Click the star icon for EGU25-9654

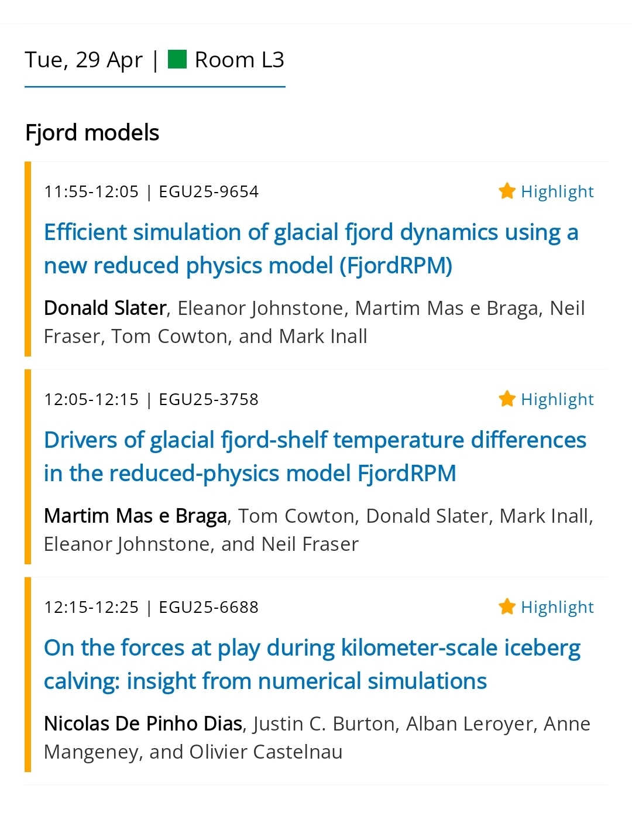507,191
